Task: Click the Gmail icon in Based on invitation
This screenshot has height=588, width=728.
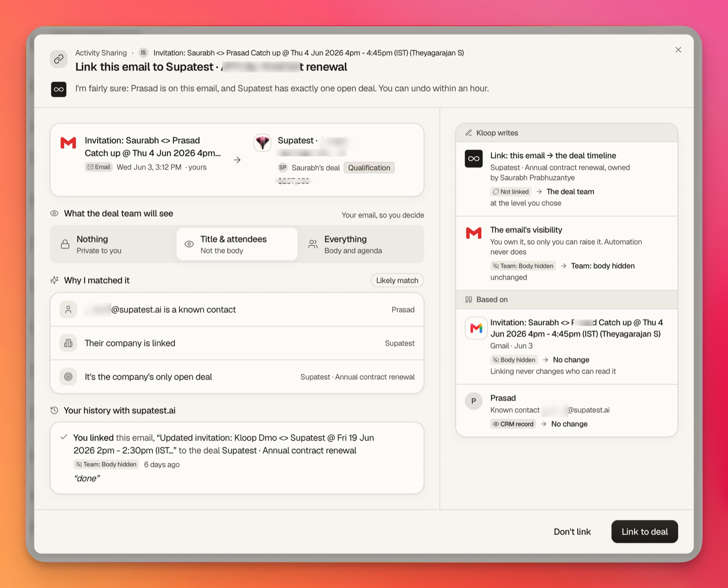Action: [476, 328]
